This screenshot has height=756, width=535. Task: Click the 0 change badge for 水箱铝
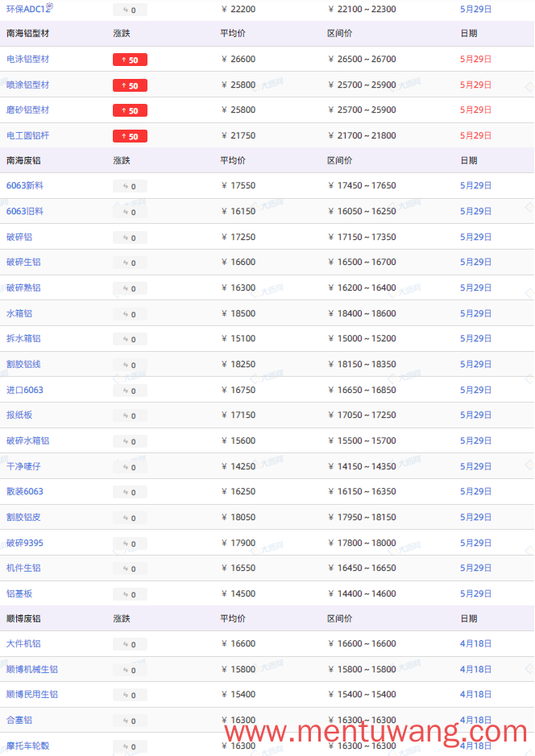[130, 314]
